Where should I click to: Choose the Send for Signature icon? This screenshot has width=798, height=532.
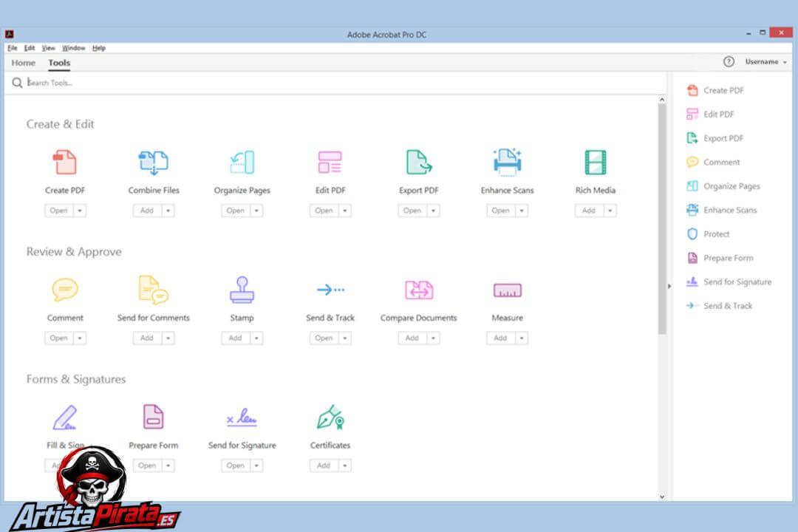[x=242, y=417]
